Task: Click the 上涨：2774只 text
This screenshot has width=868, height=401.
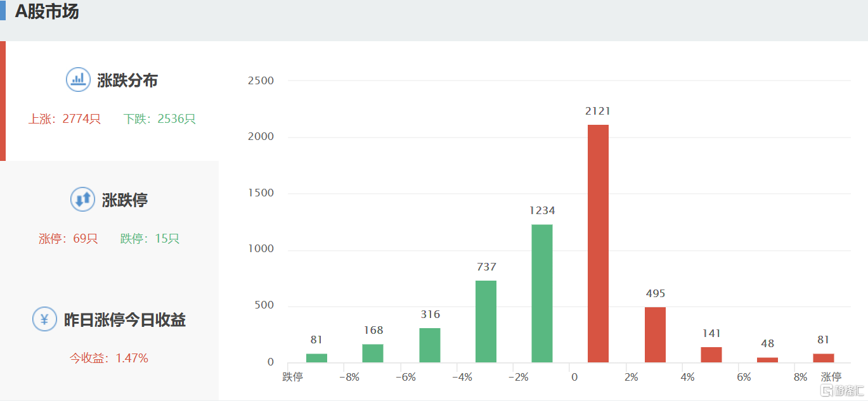Action: (65, 118)
